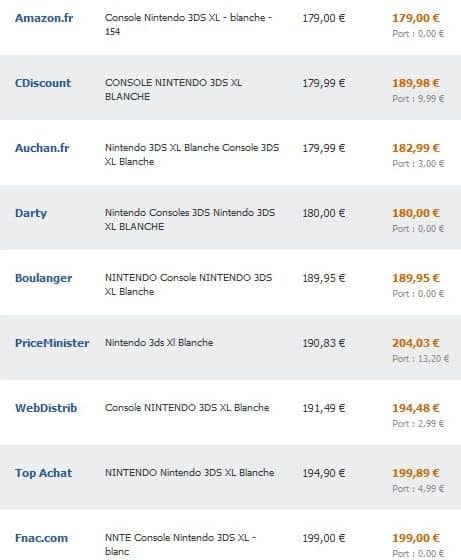This screenshot has width=461, height=560.
Task: Open the Darty merchant link
Action: [x=31, y=213]
